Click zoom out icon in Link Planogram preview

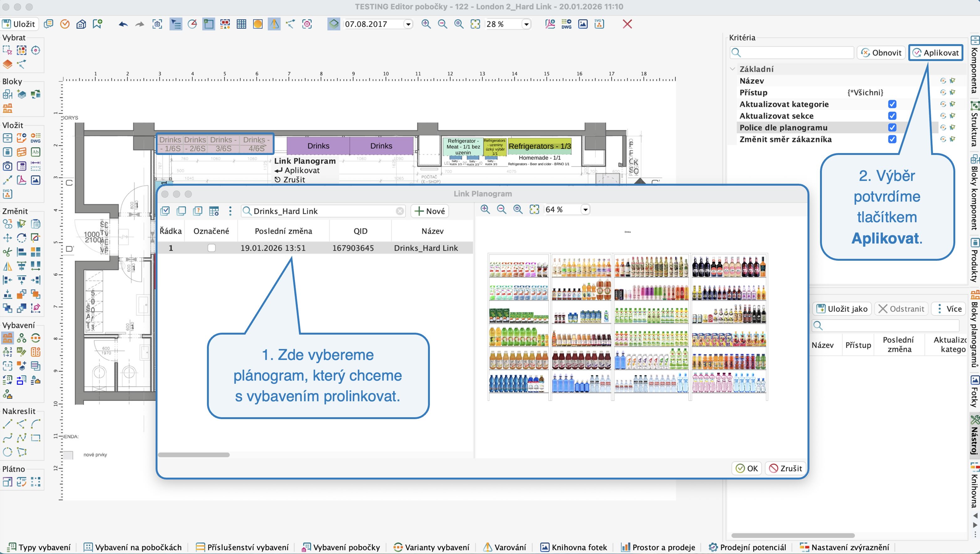tap(502, 209)
